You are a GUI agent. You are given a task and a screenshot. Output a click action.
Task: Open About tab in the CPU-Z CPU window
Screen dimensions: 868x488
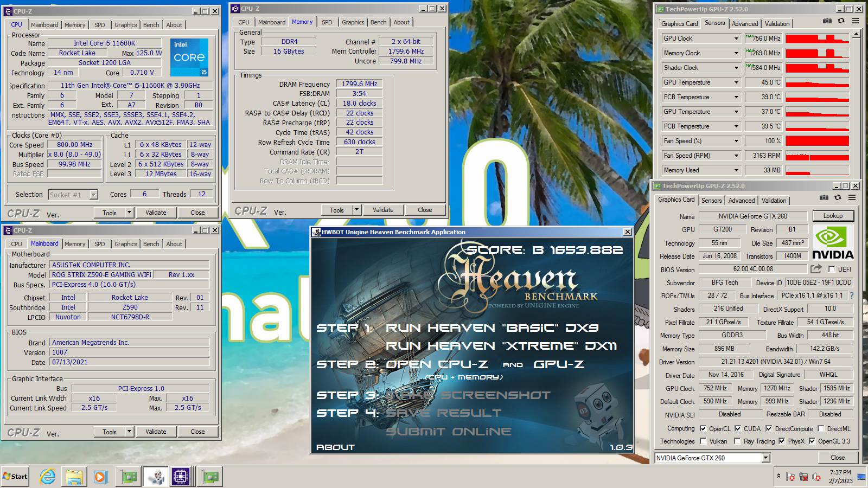(x=174, y=25)
